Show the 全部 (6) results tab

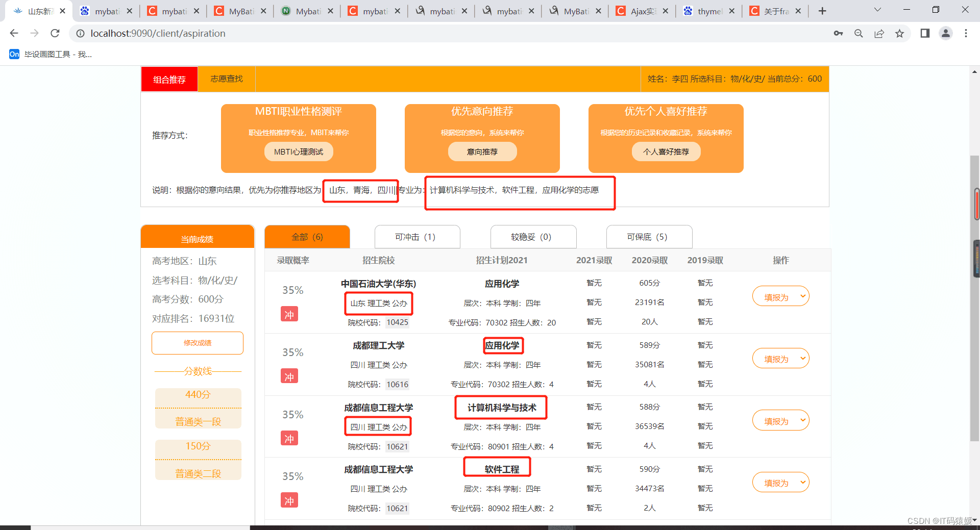click(x=307, y=237)
